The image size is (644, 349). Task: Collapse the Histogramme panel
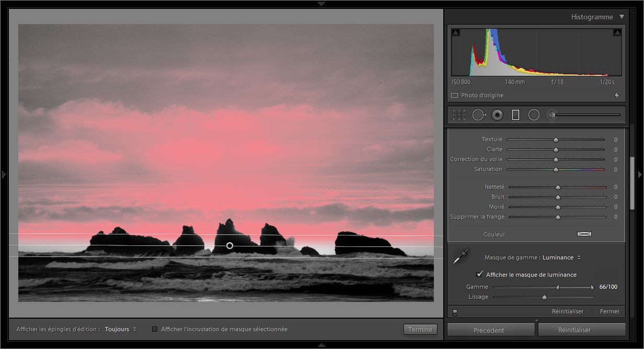coord(622,17)
